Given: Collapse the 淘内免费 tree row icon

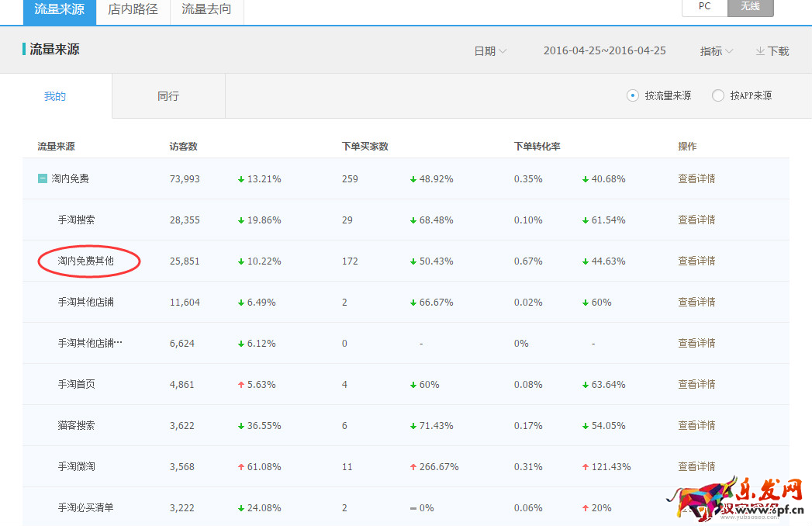Looking at the screenshot, I should 43,179.
